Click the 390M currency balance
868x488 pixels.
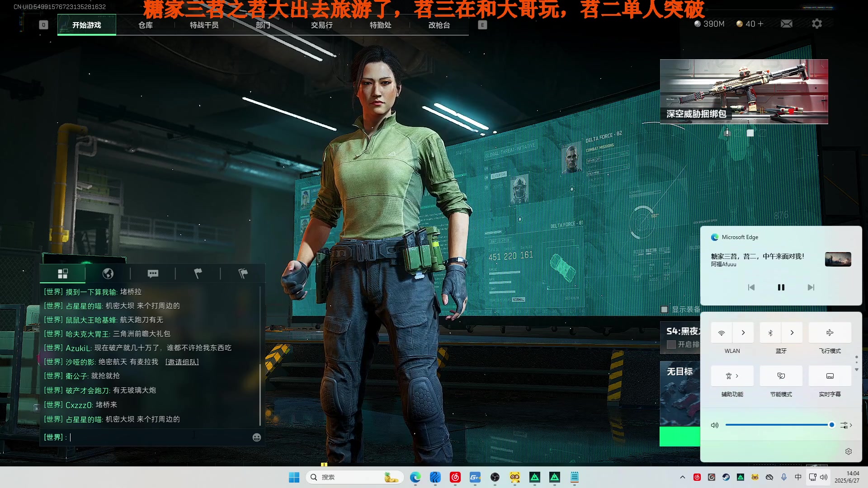click(709, 23)
